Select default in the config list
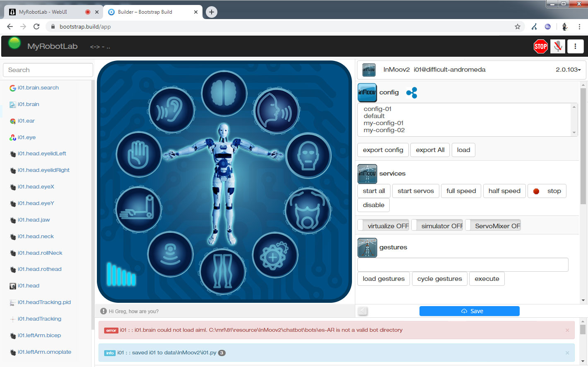The image size is (588, 367). point(374,116)
